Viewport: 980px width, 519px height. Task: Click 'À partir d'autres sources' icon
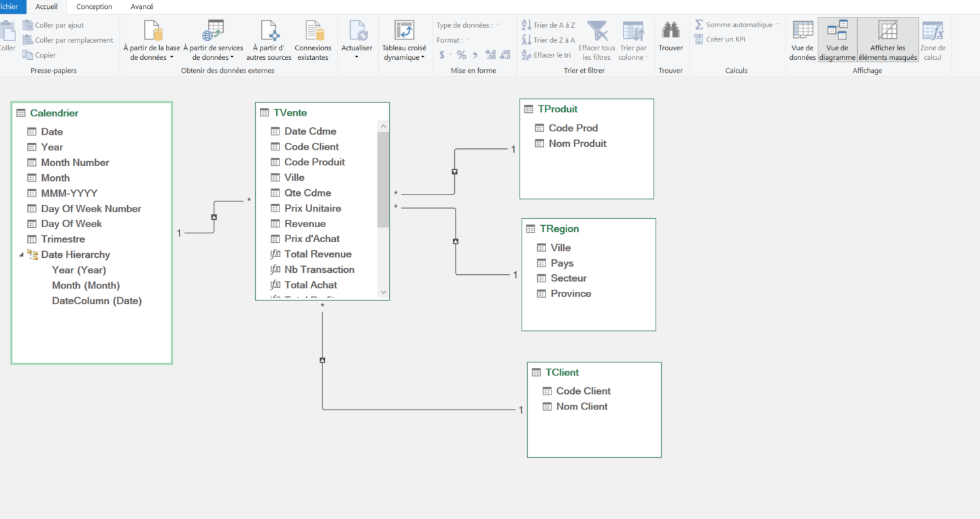click(x=269, y=31)
